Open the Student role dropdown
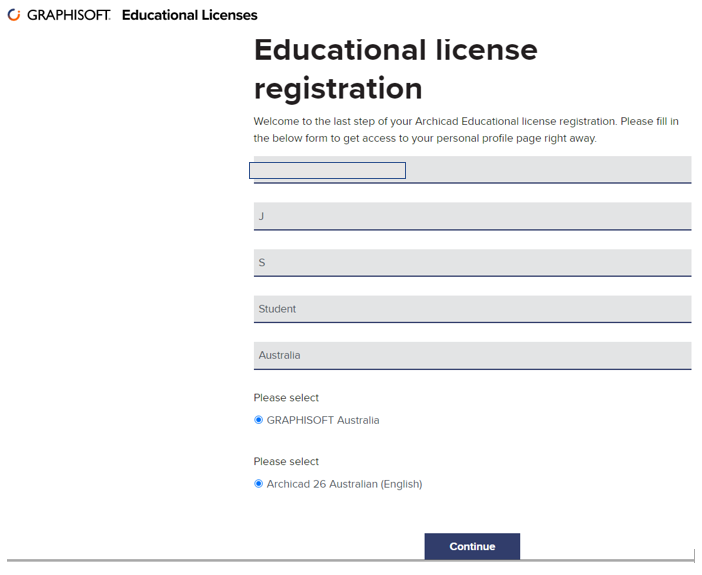702x575 pixels. coord(472,309)
